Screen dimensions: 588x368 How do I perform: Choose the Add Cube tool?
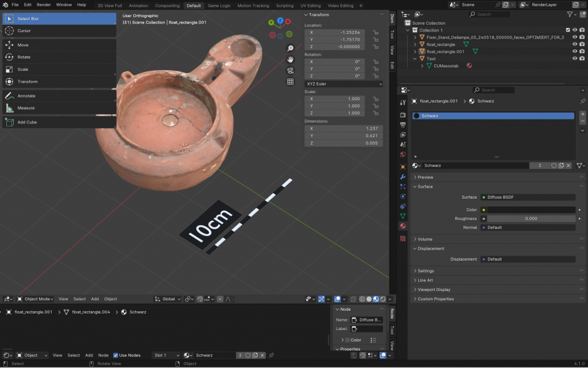pos(27,122)
